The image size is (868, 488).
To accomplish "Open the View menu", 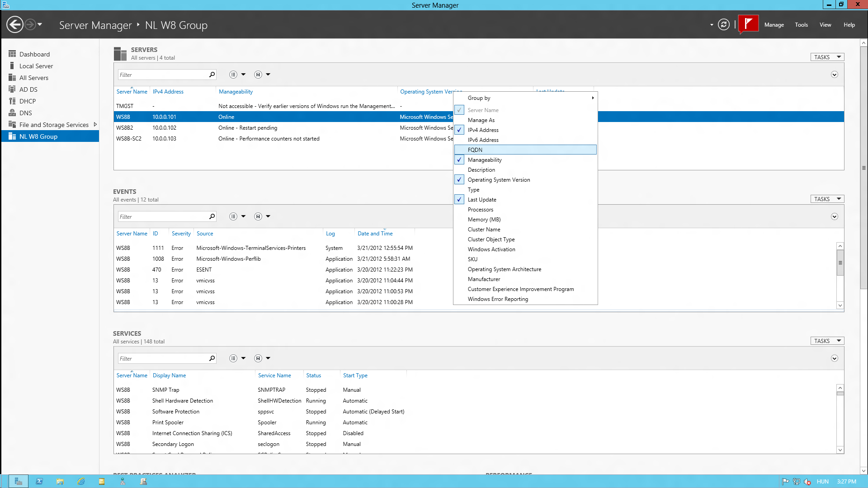I will point(825,25).
